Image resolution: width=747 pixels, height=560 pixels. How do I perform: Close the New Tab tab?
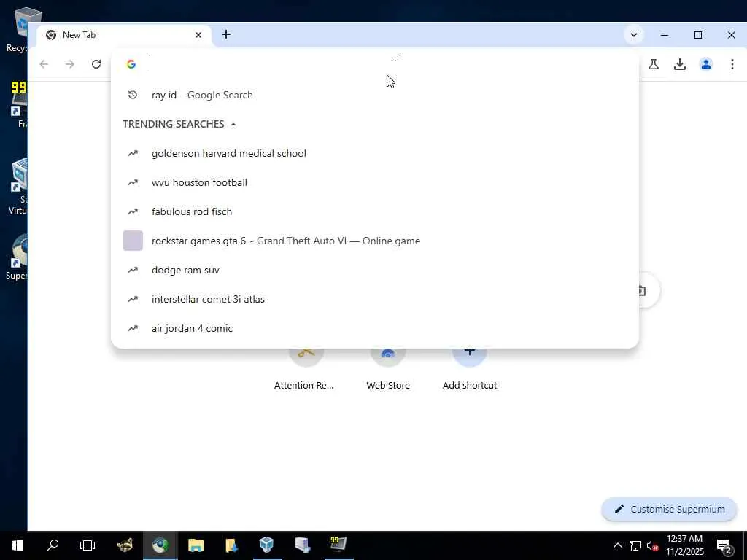(x=198, y=35)
